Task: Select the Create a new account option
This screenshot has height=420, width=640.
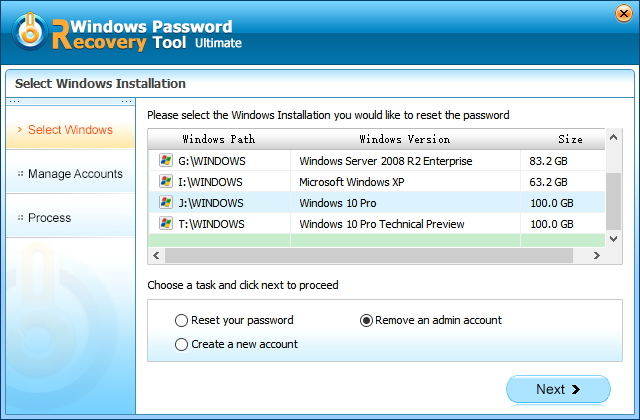Action: pyautogui.click(x=236, y=344)
